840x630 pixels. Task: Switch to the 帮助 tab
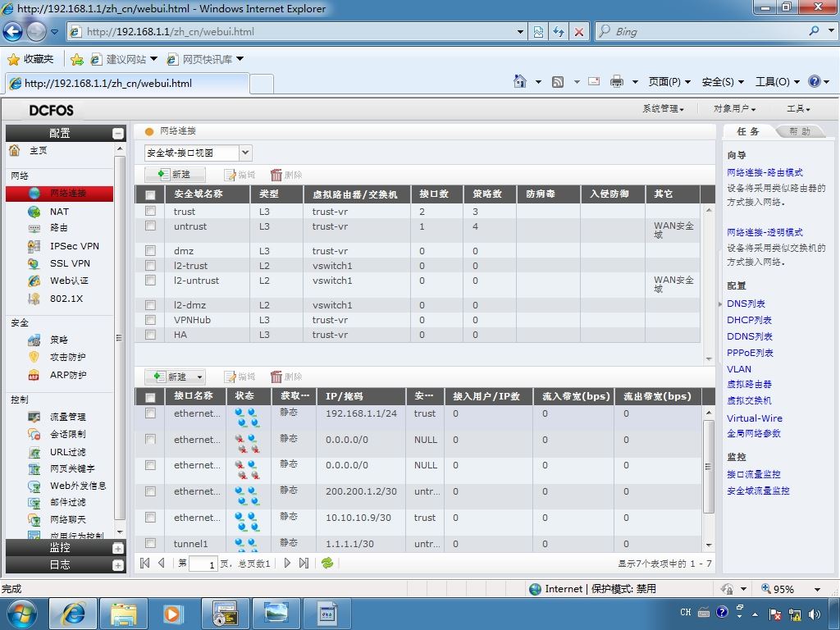point(799,131)
